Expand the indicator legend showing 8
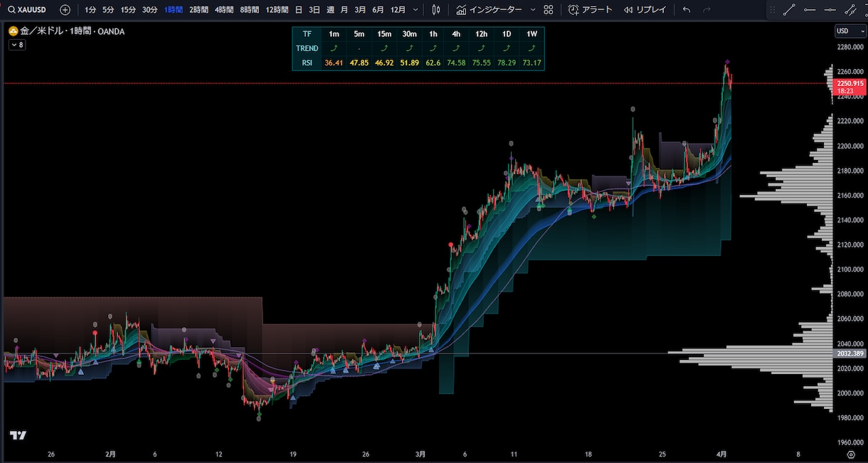 [17, 45]
